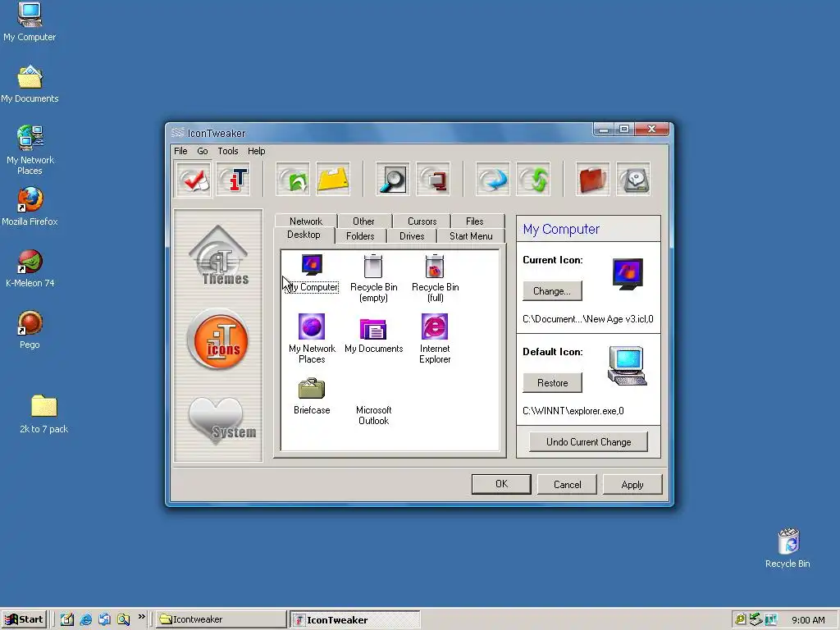Click the Apply button
The height and width of the screenshot is (630, 840).
[632, 484]
